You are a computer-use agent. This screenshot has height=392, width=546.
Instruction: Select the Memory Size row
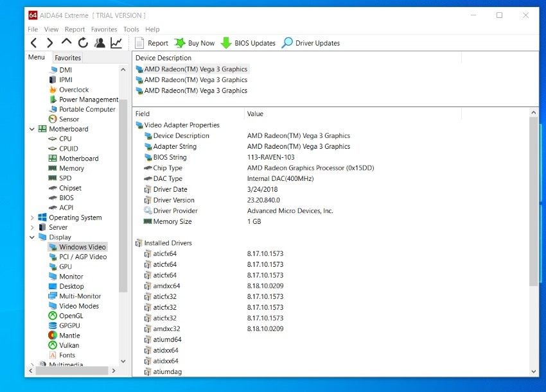click(331, 221)
